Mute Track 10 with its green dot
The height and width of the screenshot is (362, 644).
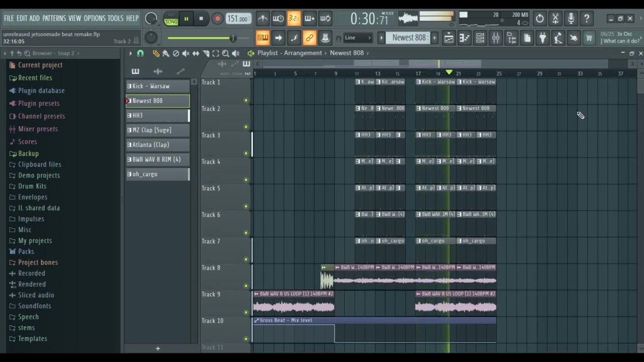pos(246,339)
